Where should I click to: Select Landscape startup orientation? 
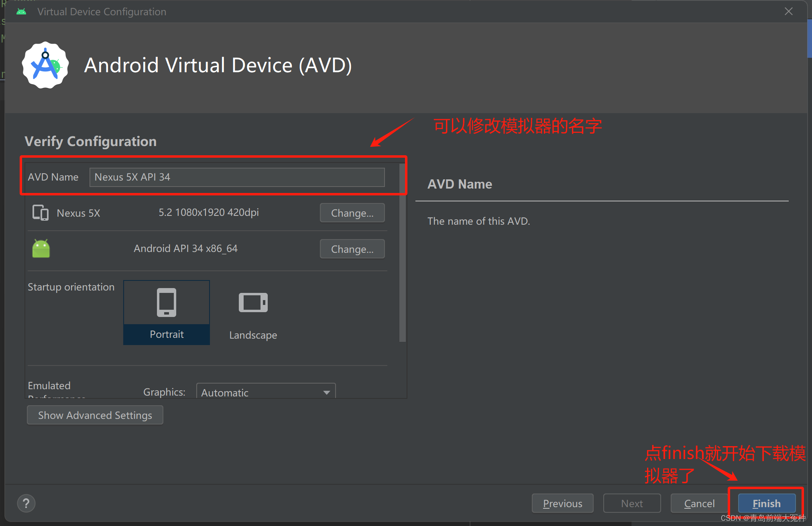click(x=253, y=335)
